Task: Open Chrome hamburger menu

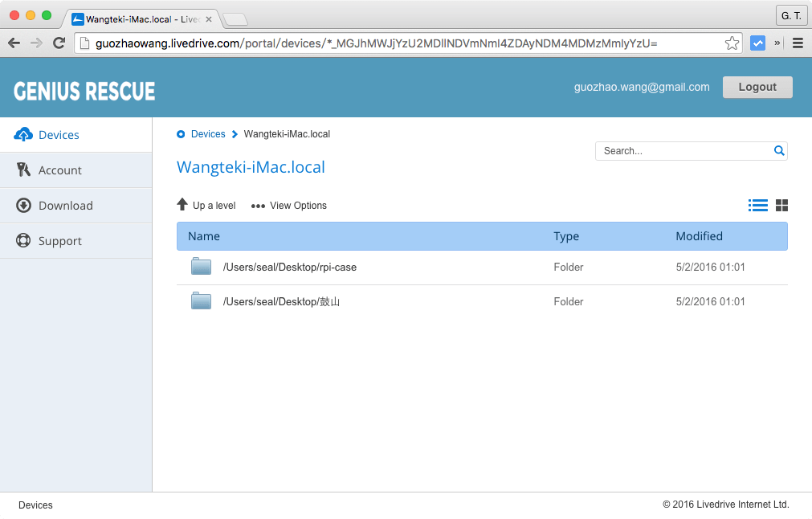Action: [798, 43]
